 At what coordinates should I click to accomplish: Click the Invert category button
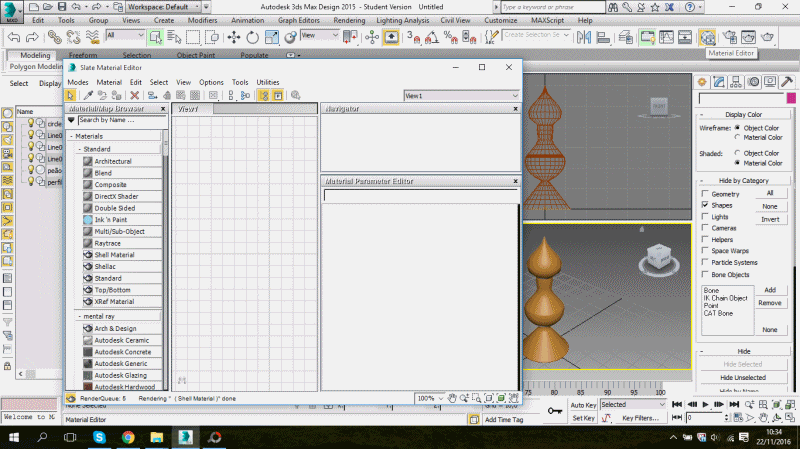pos(770,219)
